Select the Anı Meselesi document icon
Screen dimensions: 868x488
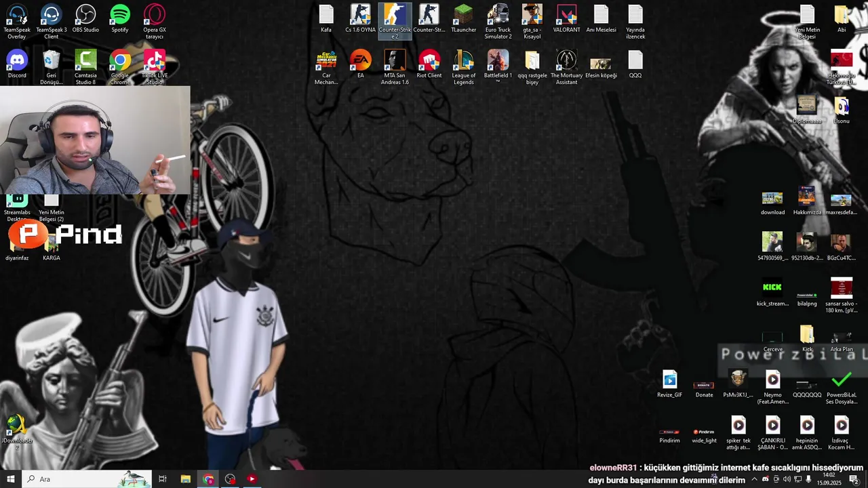click(x=601, y=19)
